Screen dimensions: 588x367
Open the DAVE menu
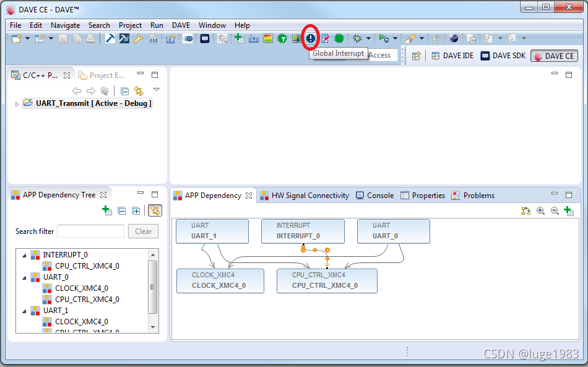pyautogui.click(x=181, y=25)
